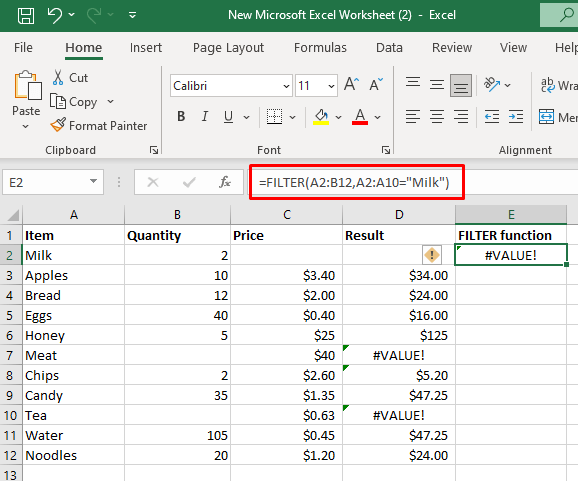Click the Increase Indent icon
Screen dimensions: 578x481
pos(516,117)
